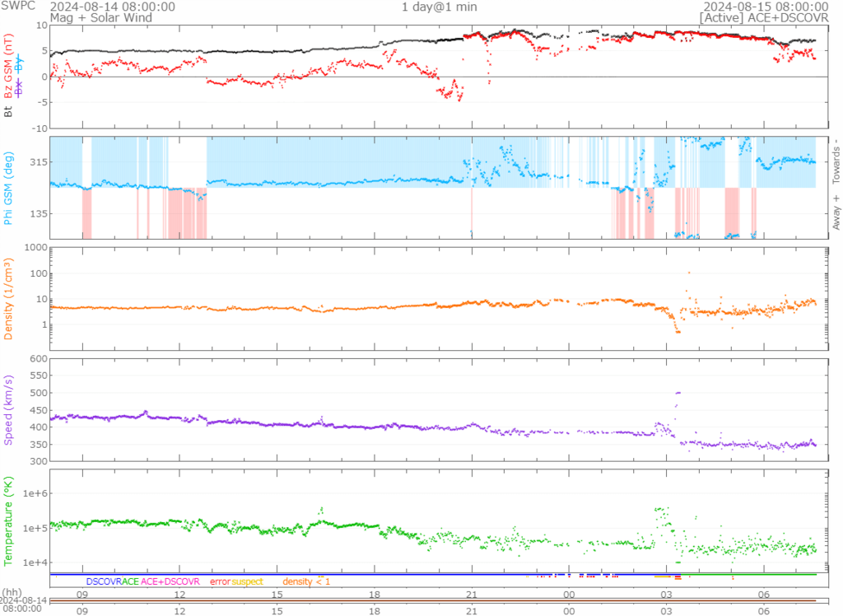This screenshot has height=616, width=843.
Task: Click the Speed (km/s) axis label
Action: (x=9, y=409)
